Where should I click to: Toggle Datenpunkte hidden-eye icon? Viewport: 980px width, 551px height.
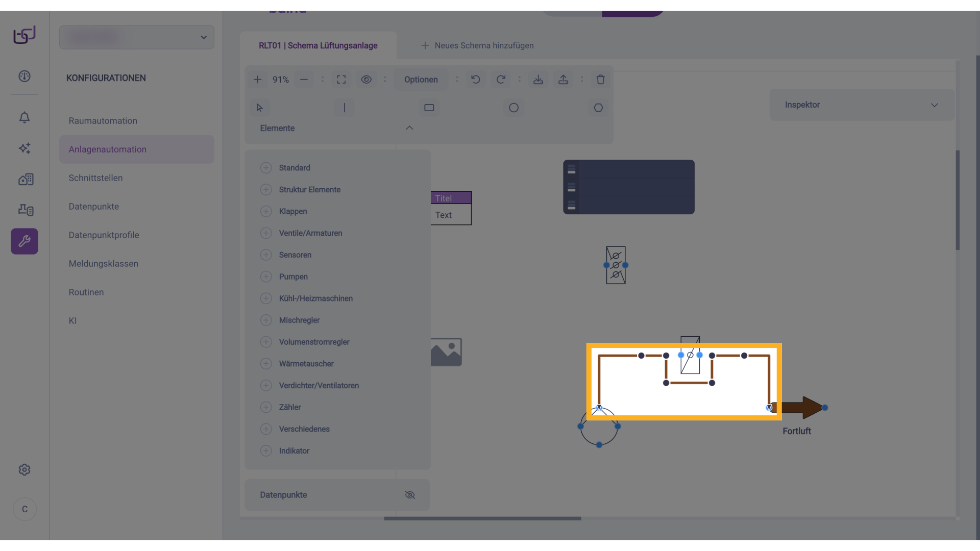coord(410,495)
